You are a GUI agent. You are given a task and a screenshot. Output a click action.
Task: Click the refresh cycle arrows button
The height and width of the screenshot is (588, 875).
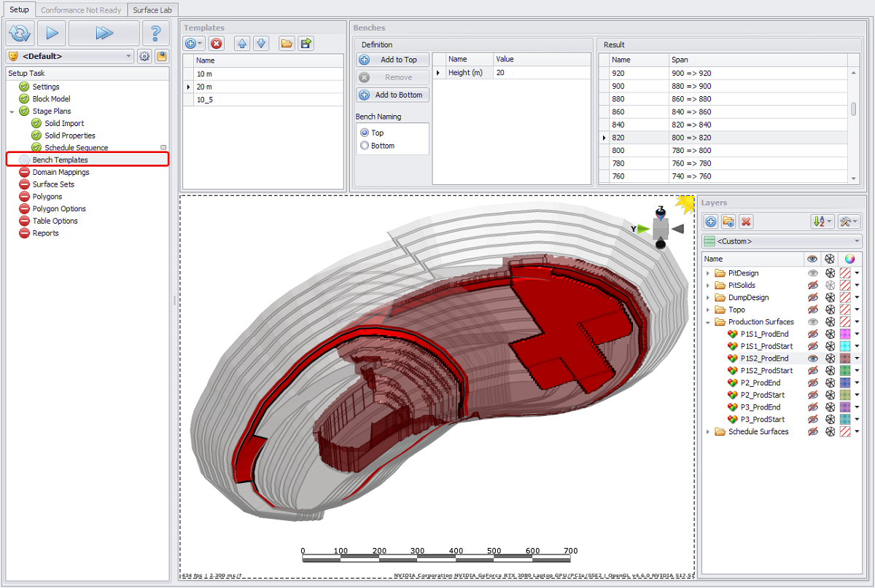(20, 33)
